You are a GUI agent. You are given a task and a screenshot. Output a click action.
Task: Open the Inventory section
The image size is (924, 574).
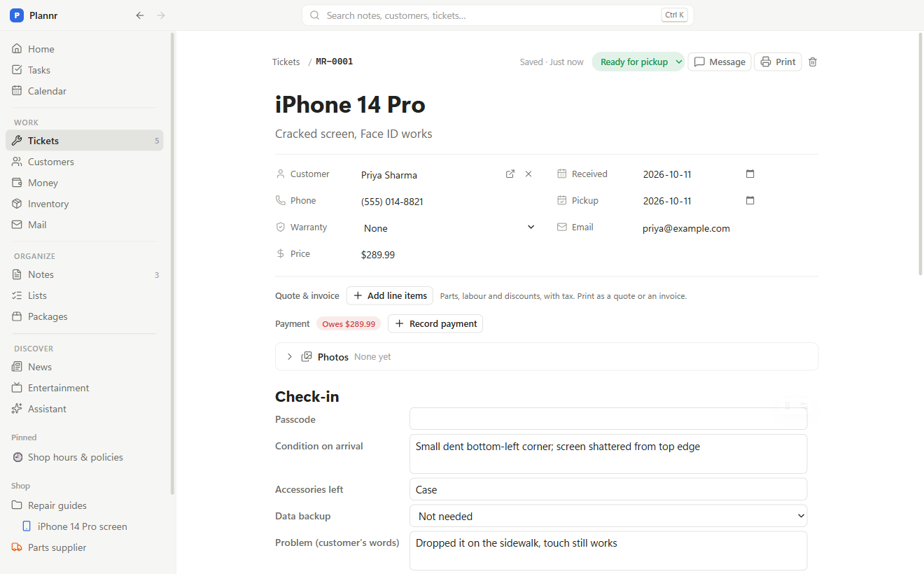coord(85,204)
